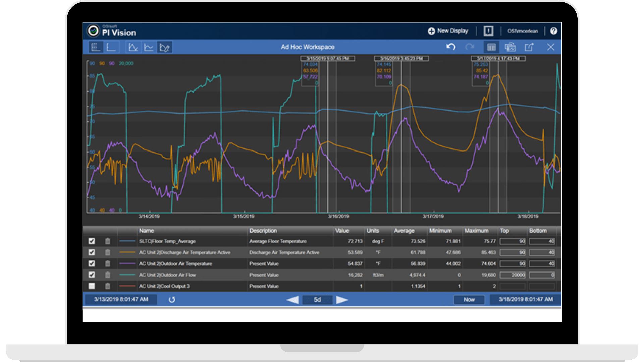Click Top scale field for Outdoor Air Flow
644x362 pixels.
tap(512, 275)
